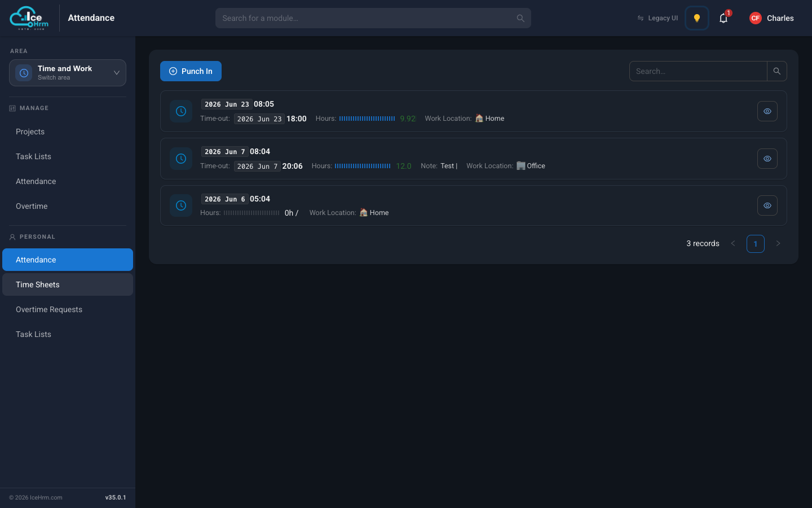This screenshot has height=508, width=812.
Task: View details of the Jun 6 record
Action: click(x=767, y=205)
